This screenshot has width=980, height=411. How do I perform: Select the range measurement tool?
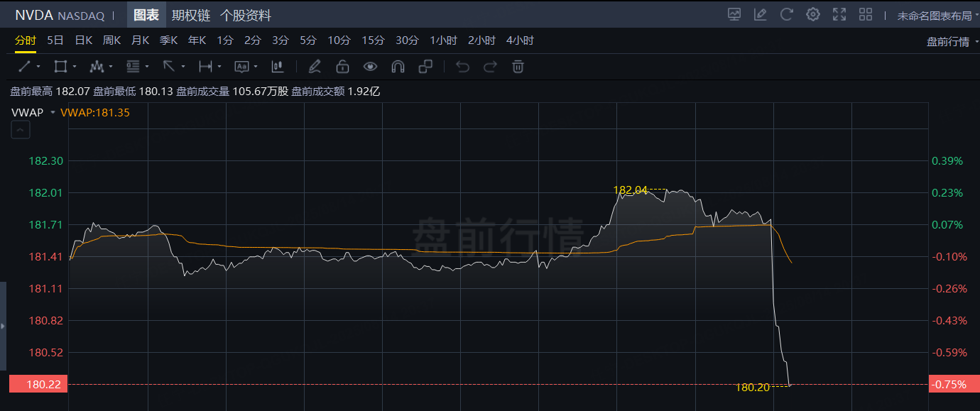(x=205, y=67)
